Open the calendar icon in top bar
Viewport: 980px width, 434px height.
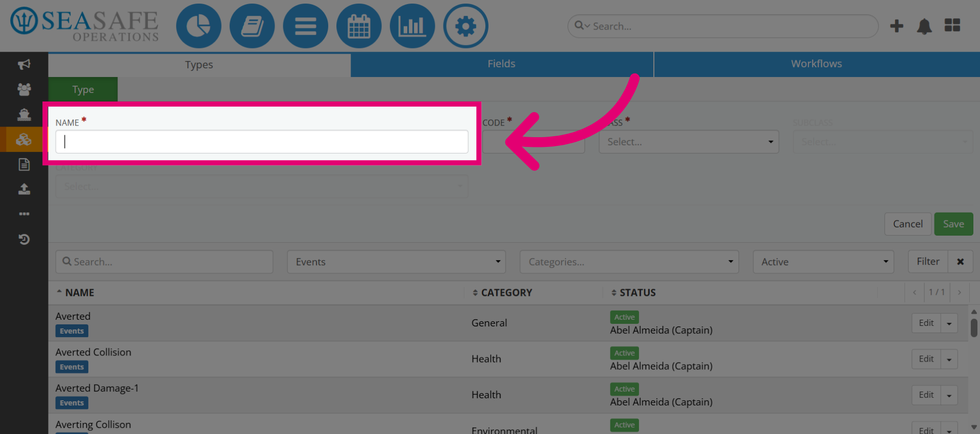[x=359, y=26]
